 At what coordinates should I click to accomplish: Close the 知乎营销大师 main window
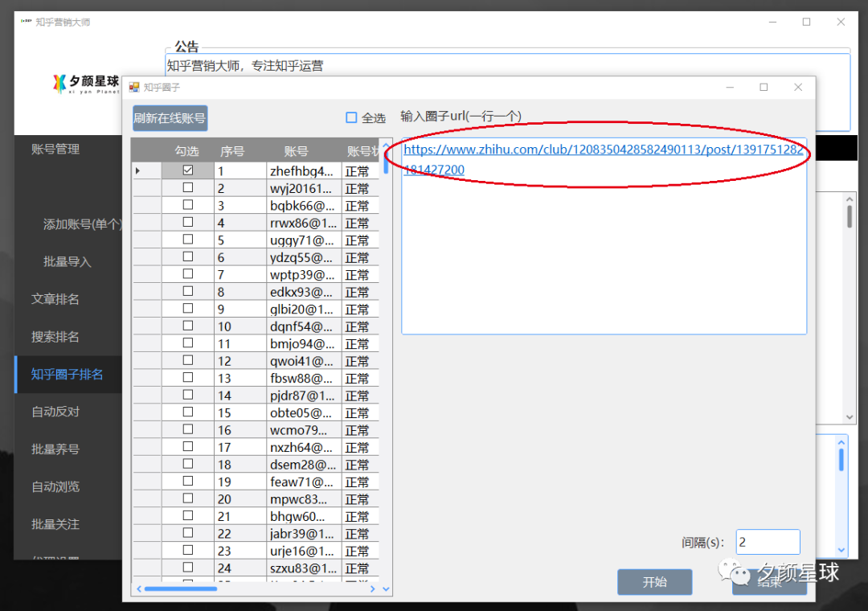point(841,22)
